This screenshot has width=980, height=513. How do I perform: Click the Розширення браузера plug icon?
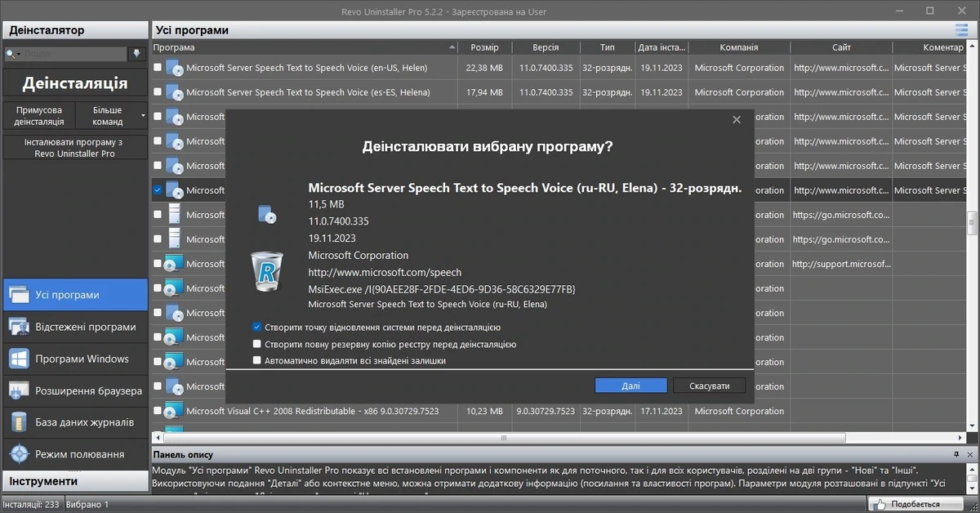20,390
